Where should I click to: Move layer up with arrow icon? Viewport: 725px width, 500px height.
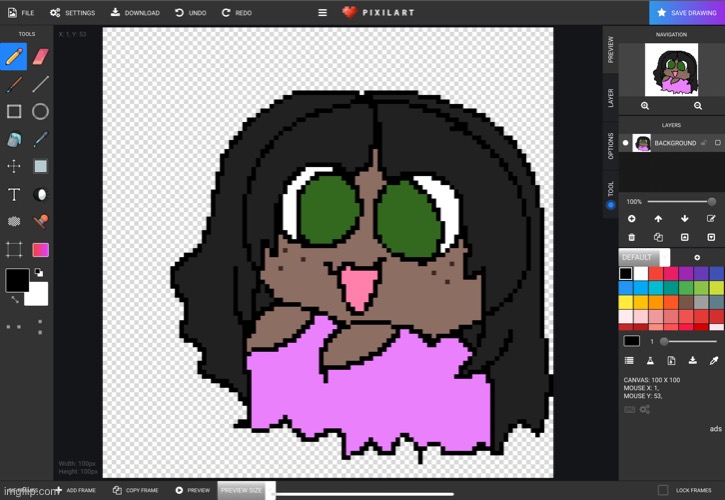click(x=658, y=218)
